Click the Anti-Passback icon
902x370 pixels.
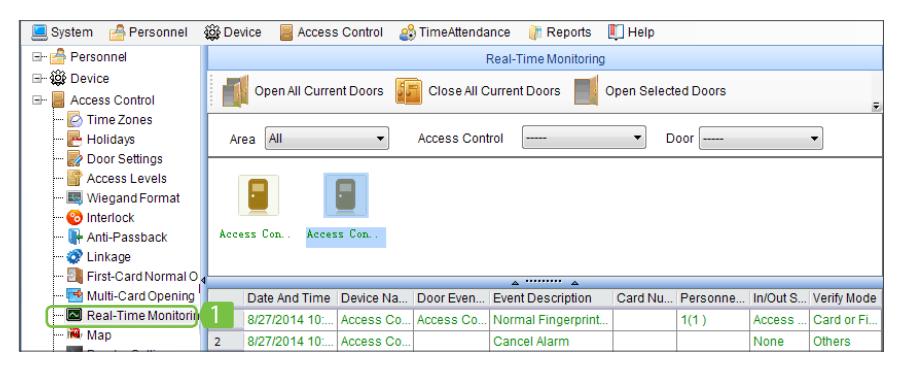click(75, 238)
